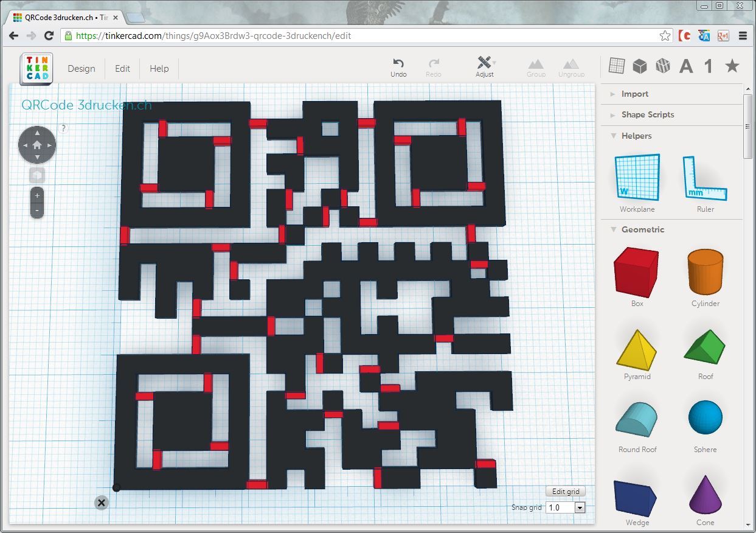The image size is (756, 533).
Task: Open the Help menu
Action: tap(159, 69)
